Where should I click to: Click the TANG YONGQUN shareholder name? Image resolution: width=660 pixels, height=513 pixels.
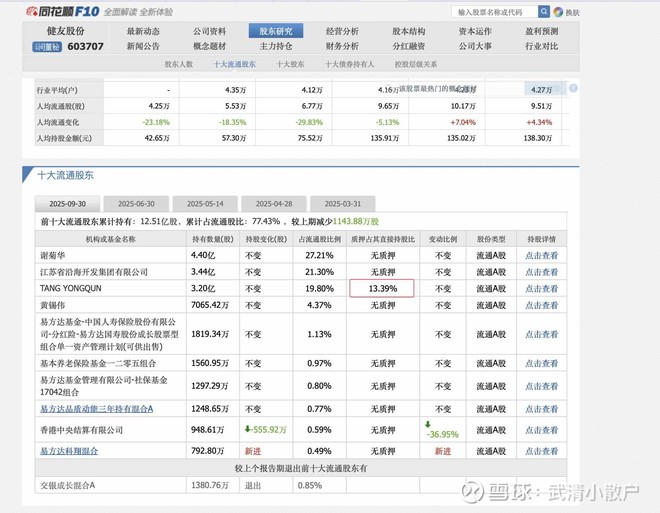click(x=71, y=288)
